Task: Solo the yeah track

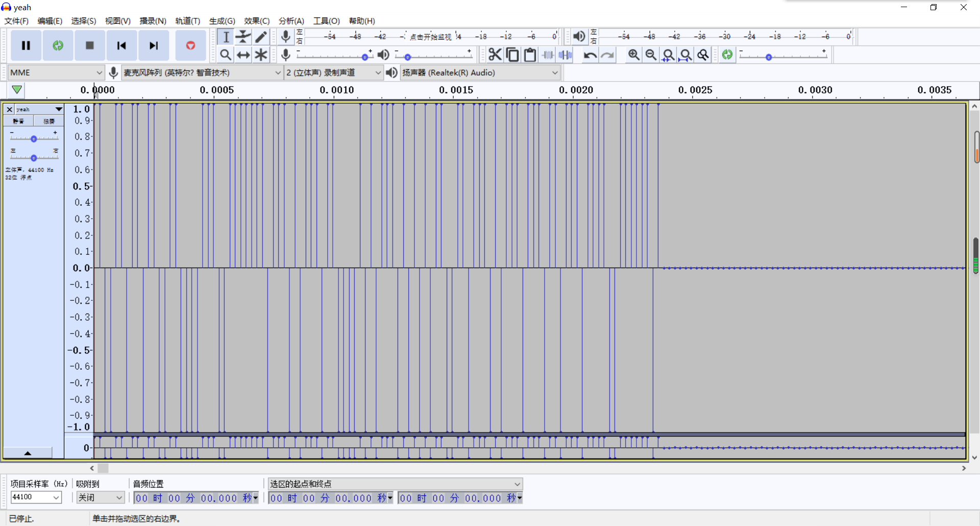Action: click(49, 121)
